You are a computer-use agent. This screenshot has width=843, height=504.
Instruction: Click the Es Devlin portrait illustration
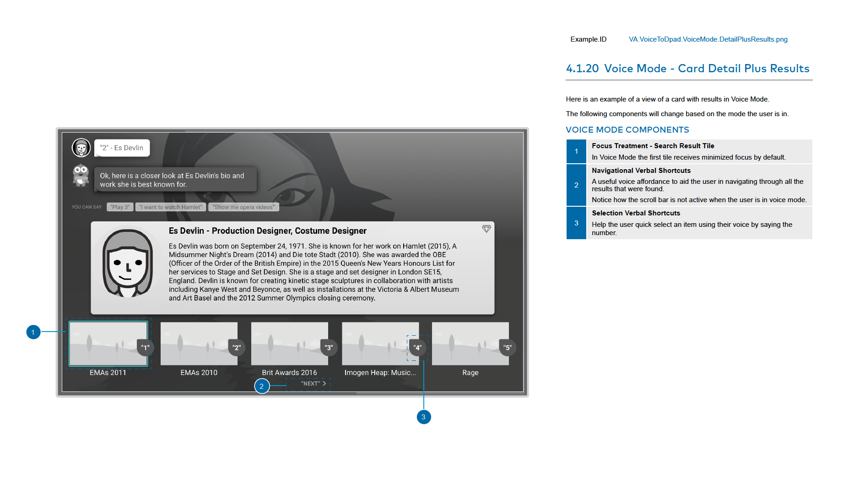pyautogui.click(x=128, y=264)
